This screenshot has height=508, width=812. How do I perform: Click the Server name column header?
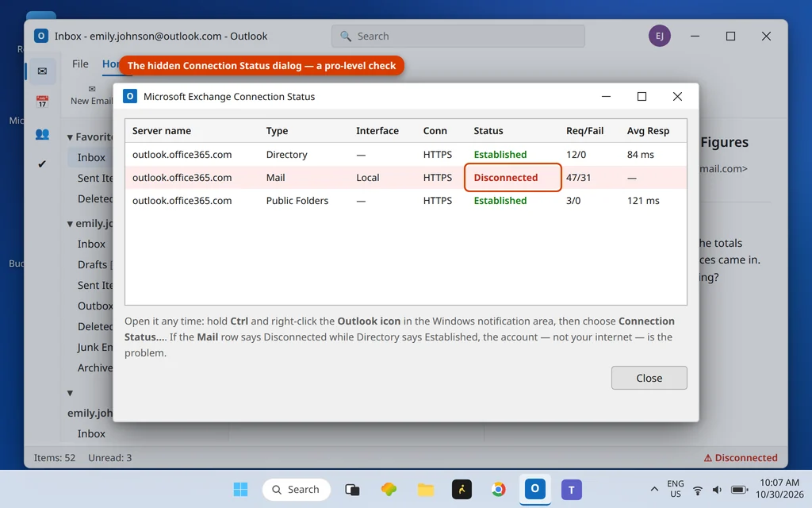tap(162, 131)
